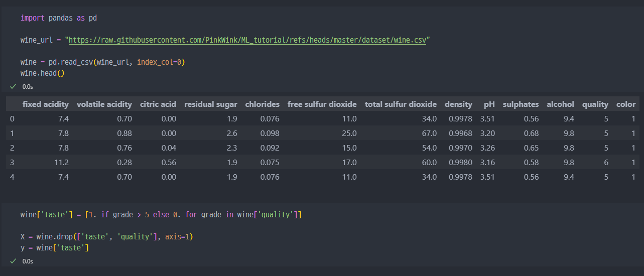This screenshot has width=644, height=276.
Task: Select the 'quality' column header
Action: (595, 104)
